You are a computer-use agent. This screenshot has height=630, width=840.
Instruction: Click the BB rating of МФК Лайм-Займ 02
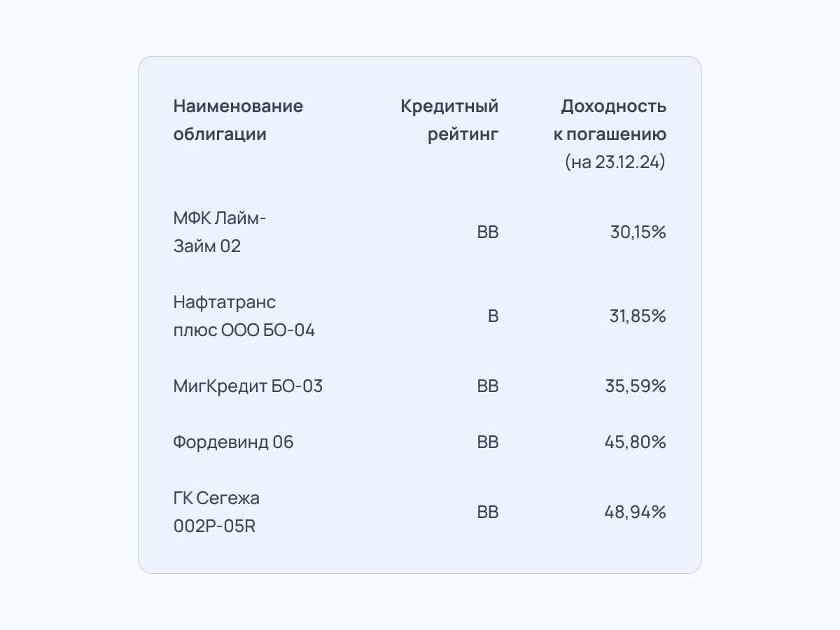(x=488, y=232)
